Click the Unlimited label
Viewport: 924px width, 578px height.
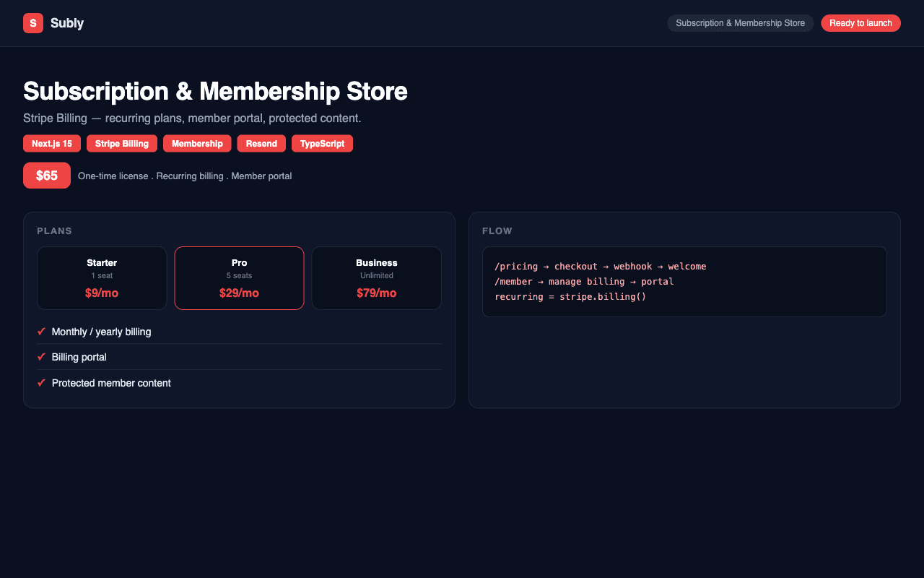(x=377, y=275)
